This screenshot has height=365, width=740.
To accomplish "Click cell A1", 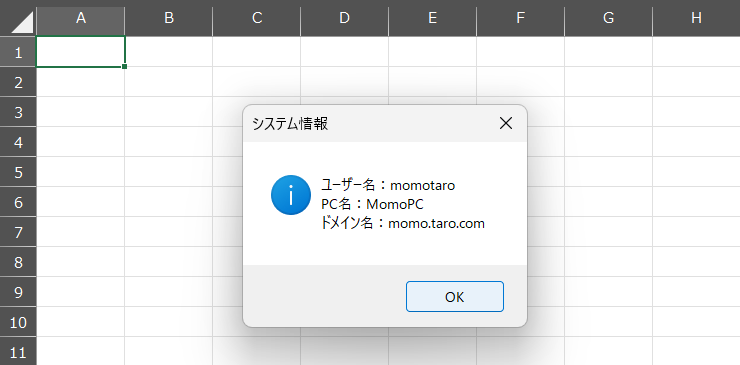I will (x=81, y=51).
